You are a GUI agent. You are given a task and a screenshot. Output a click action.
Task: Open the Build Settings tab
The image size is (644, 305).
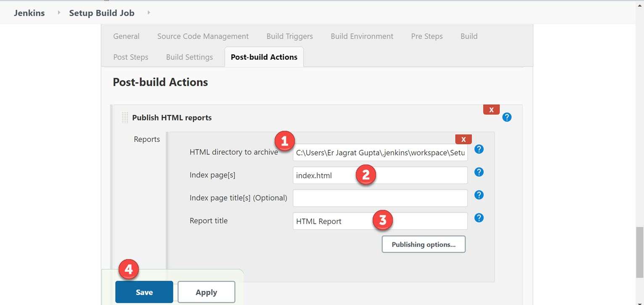189,57
